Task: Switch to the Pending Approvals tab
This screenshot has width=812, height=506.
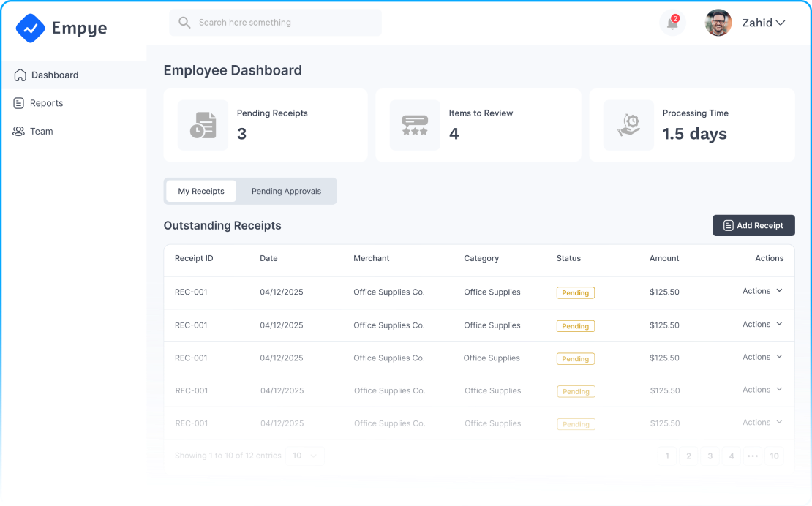Action: (286, 191)
